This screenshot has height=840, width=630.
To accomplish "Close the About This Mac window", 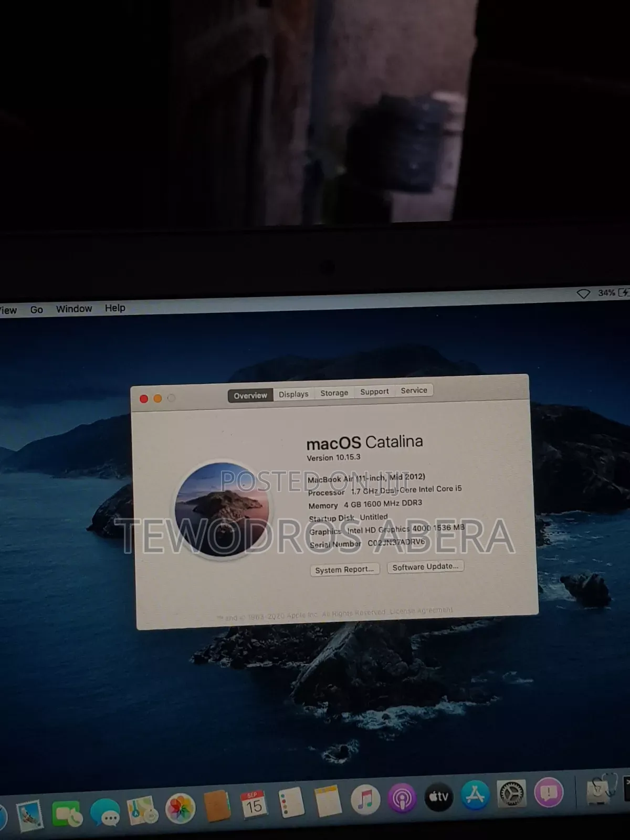I will pos(144,399).
